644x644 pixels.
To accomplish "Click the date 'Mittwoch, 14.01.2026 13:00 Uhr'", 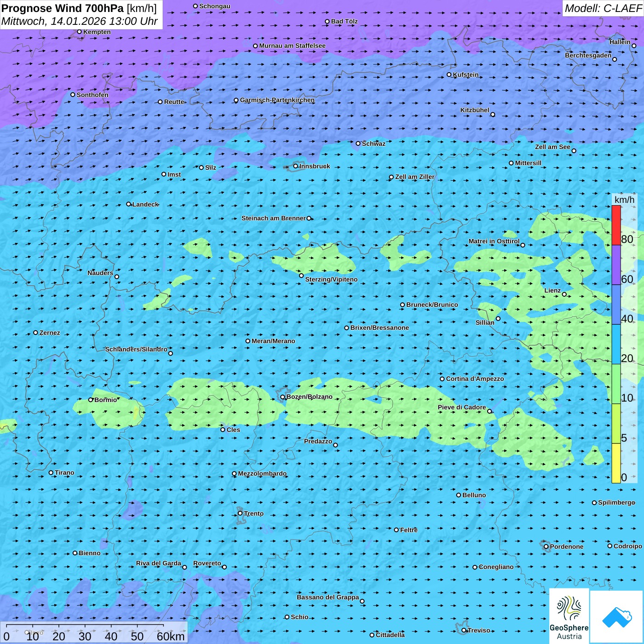I will 80,21.
